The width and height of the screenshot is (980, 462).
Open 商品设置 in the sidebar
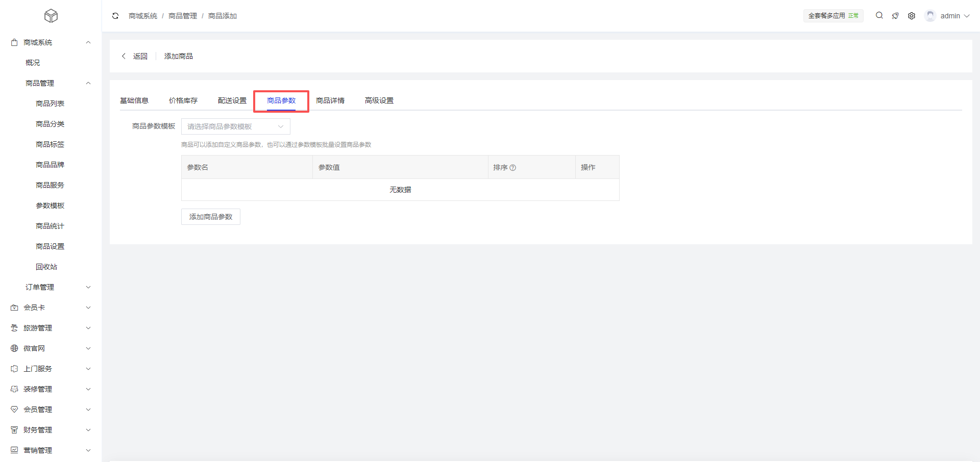50,246
